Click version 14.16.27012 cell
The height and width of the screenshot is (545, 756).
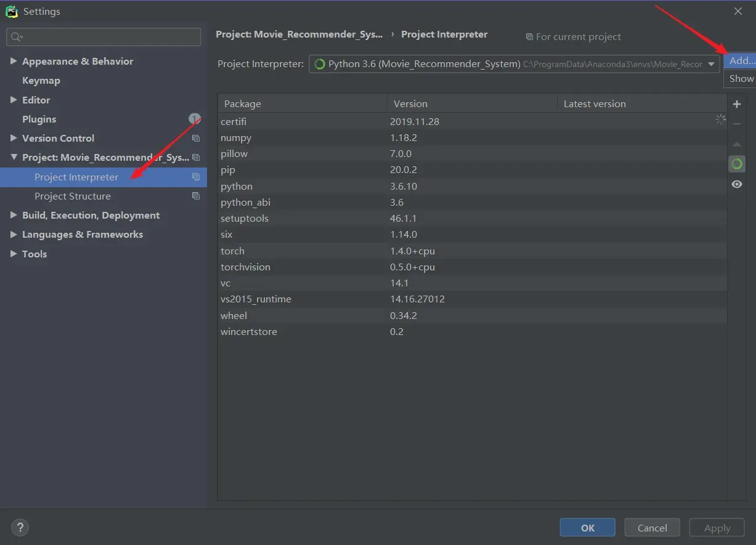tap(417, 299)
